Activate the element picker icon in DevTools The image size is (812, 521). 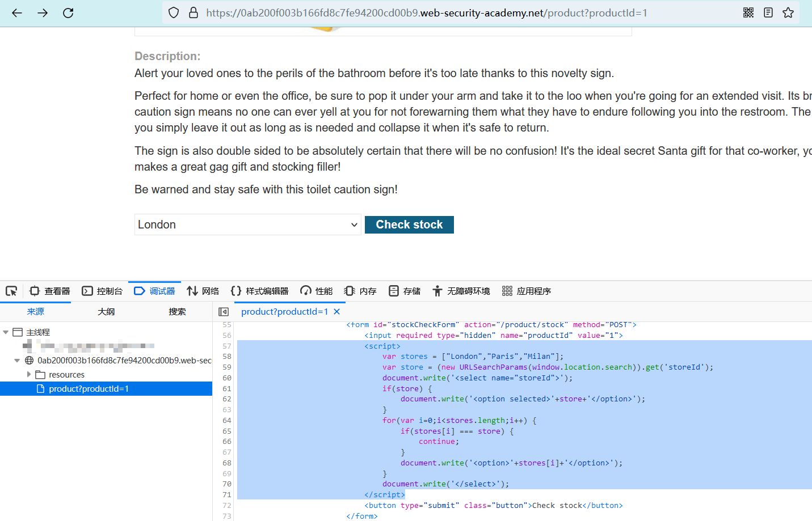11,291
